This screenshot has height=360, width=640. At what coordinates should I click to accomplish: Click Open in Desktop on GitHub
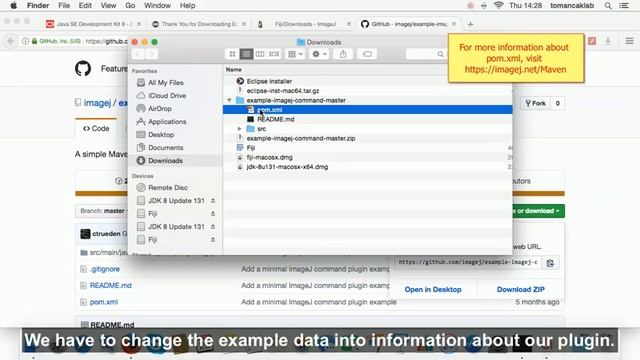tap(433, 289)
